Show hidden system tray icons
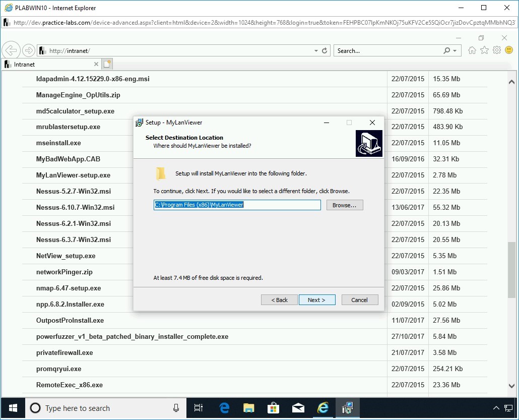 coord(496,408)
